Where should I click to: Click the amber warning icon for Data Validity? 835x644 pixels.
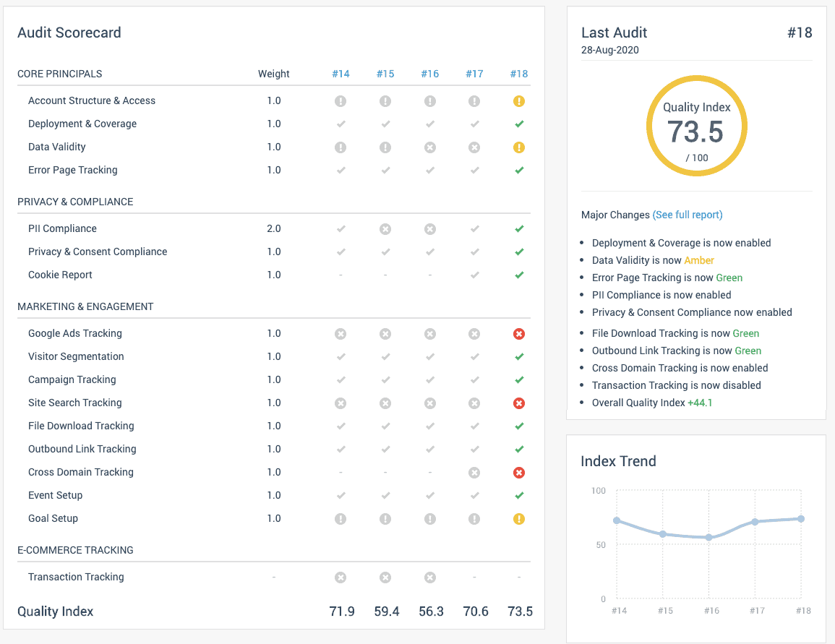pos(519,147)
